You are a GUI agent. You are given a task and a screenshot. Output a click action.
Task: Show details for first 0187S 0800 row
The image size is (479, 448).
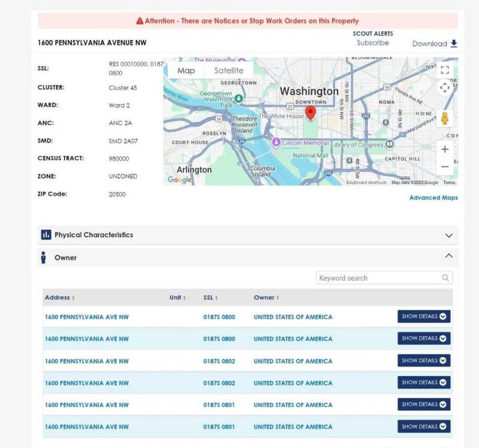[423, 317]
